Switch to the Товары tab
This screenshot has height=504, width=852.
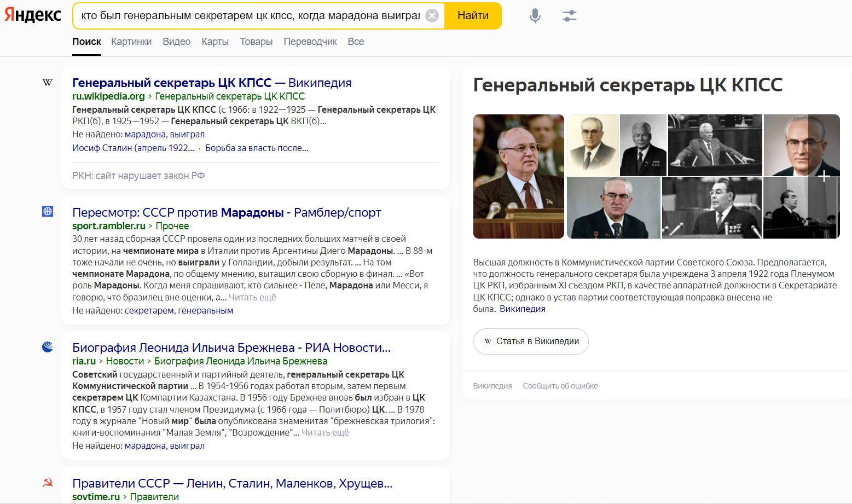point(256,42)
